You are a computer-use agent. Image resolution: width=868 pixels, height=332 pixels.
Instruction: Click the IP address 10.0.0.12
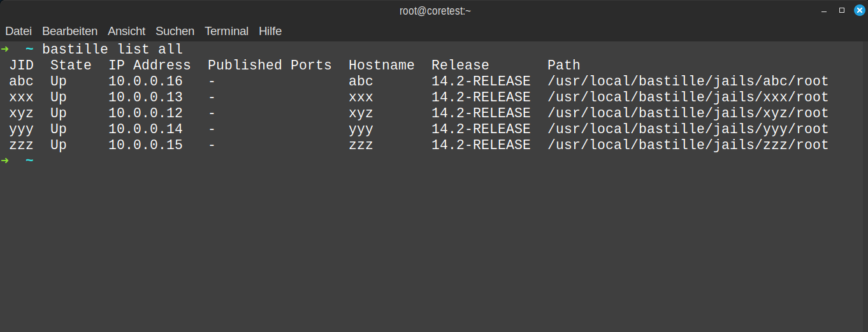tap(145, 113)
